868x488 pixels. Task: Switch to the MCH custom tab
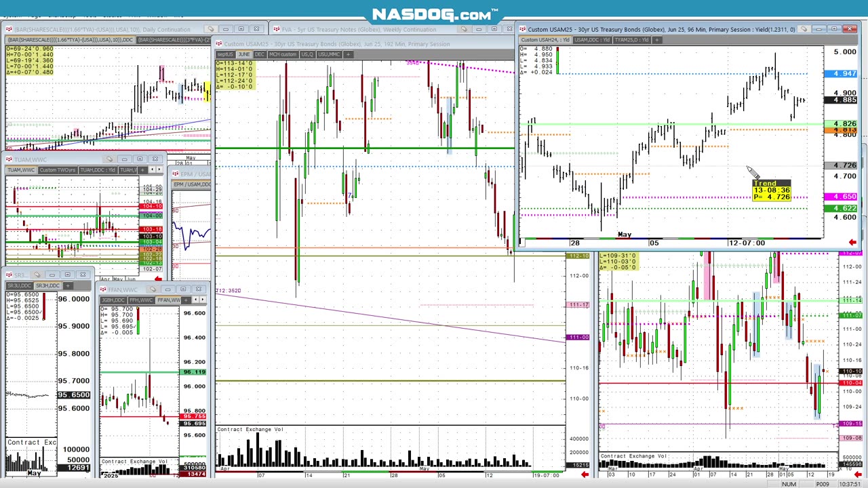point(283,54)
